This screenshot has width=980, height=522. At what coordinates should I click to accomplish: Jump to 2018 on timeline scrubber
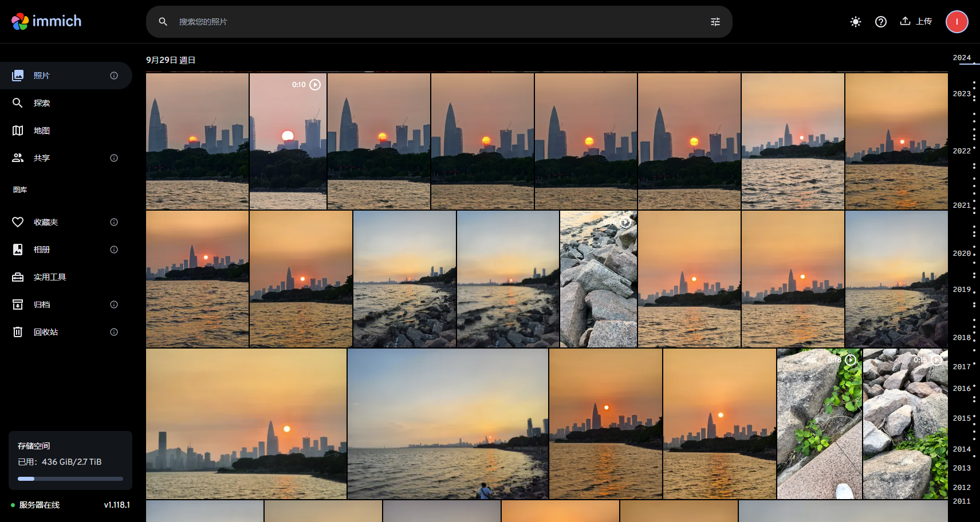pos(962,338)
